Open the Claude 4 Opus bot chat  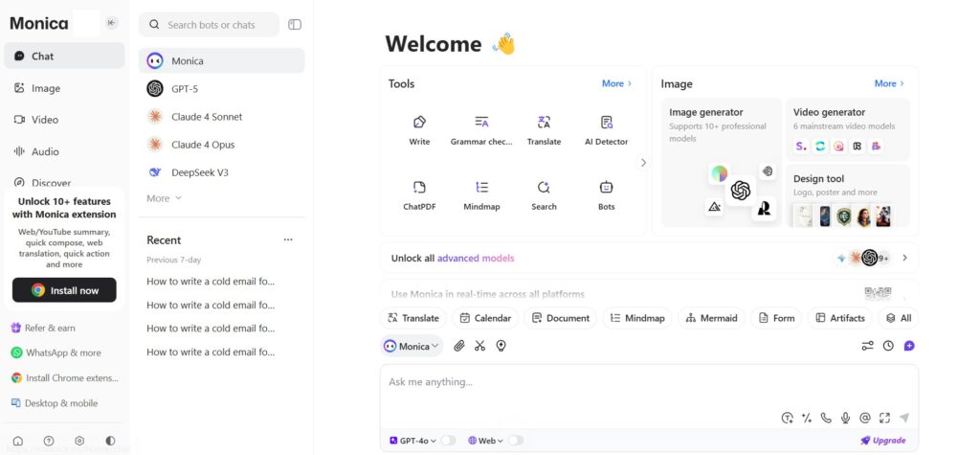[221, 145]
